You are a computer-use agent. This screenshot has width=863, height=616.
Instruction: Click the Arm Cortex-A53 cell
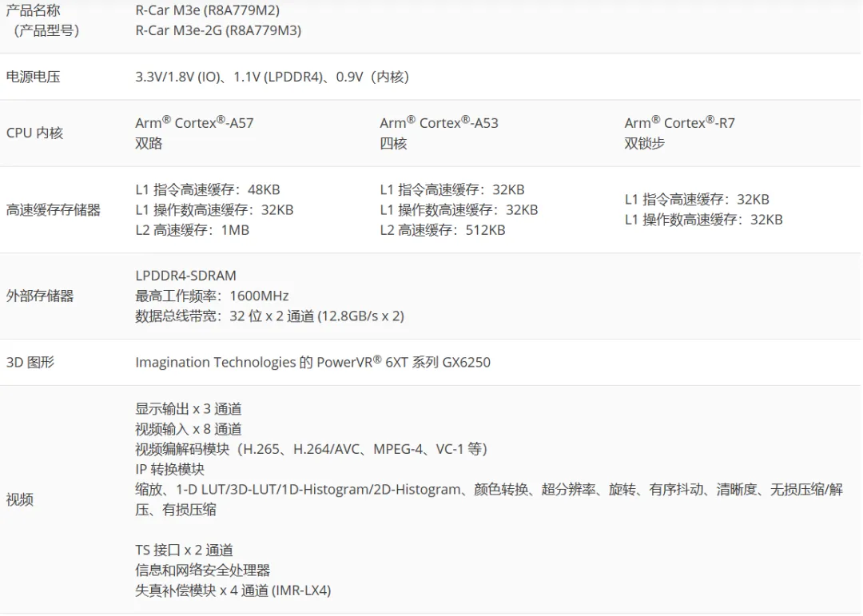(439, 123)
